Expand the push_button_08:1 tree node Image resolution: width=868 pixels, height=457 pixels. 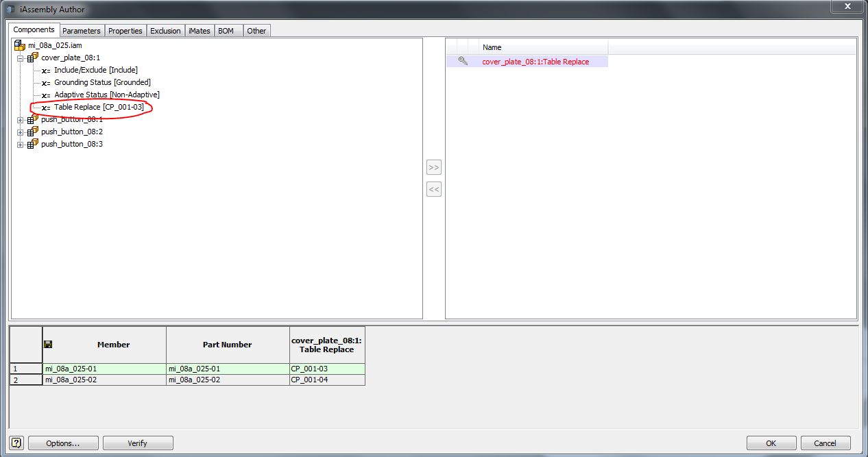pyautogui.click(x=21, y=119)
